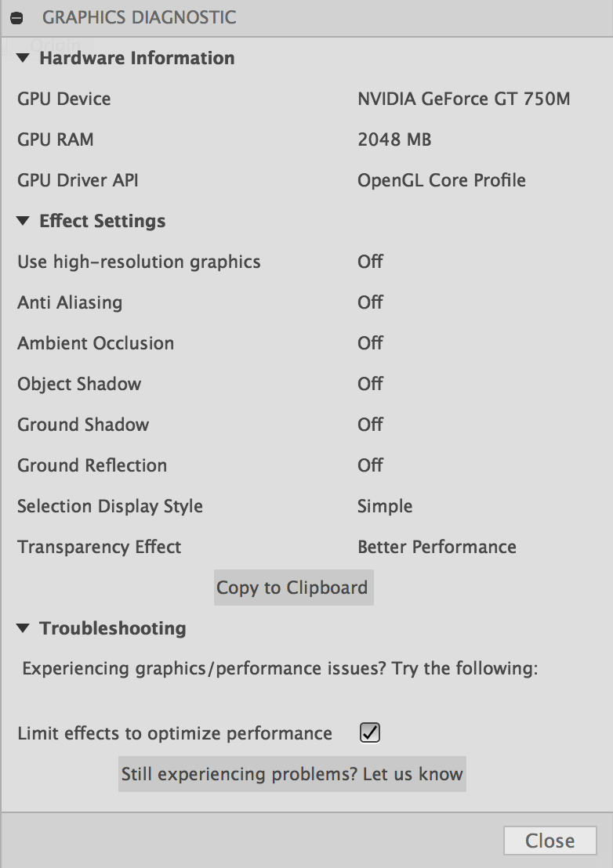Uncheck Limit effects to optimize performance
This screenshot has height=868, width=613.
368,732
